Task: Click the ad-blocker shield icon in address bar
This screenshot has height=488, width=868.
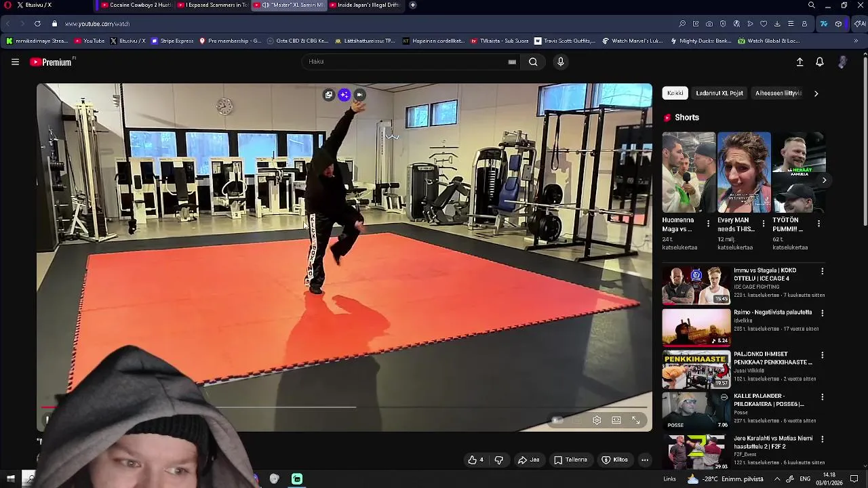Action: click(723, 24)
